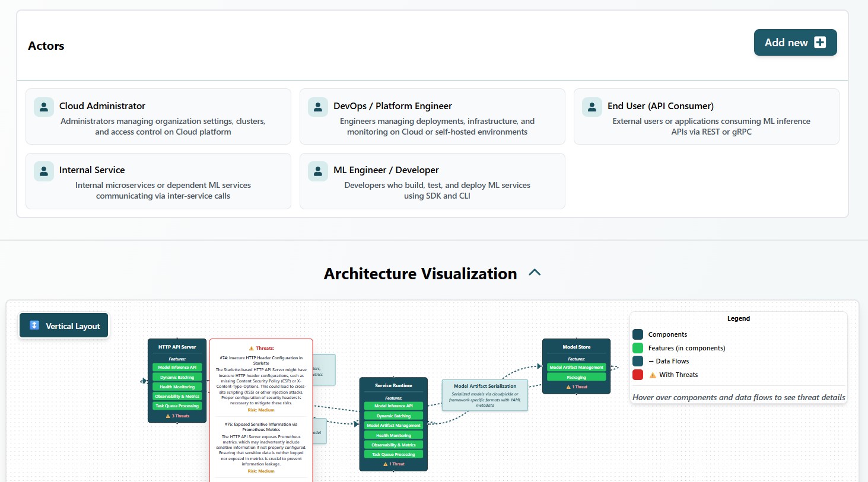868x482 pixels.
Task: Select the ML Engineer / Developer icon
Action: (318, 171)
